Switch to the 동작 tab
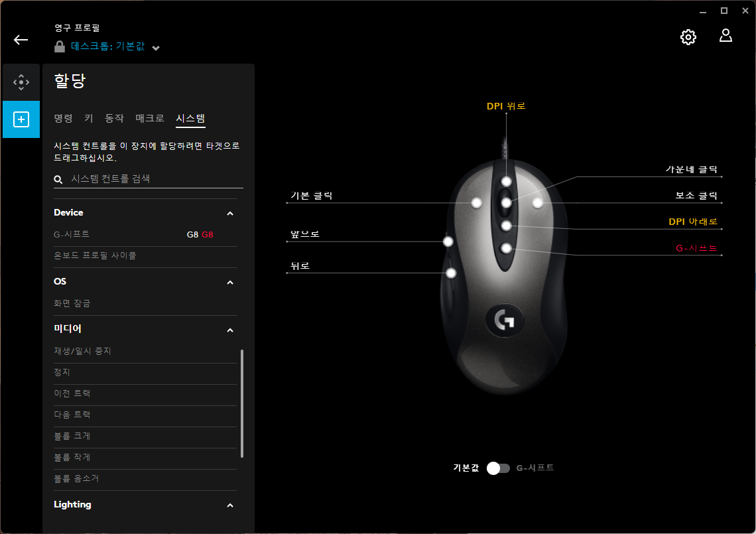 (114, 118)
